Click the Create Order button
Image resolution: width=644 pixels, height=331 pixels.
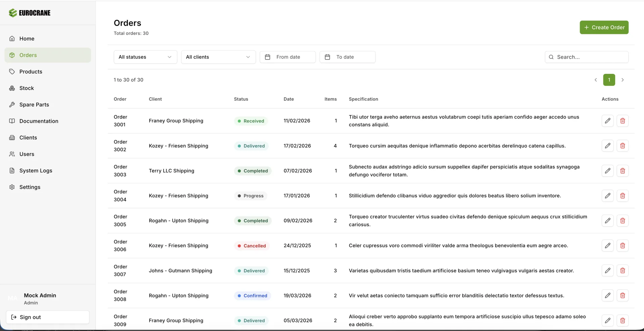click(604, 28)
